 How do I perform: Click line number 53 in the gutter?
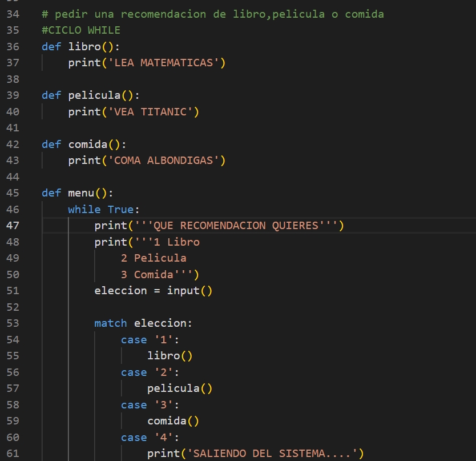13,323
